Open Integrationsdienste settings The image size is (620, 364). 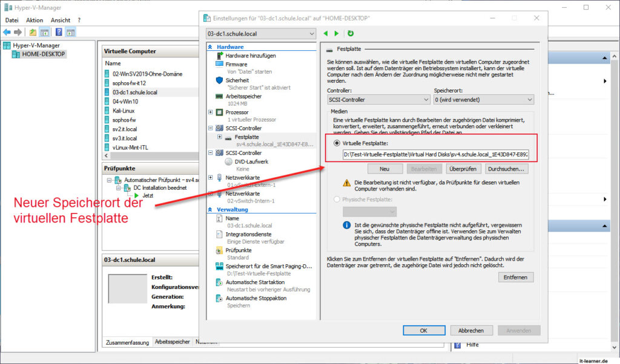(x=248, y=235)
